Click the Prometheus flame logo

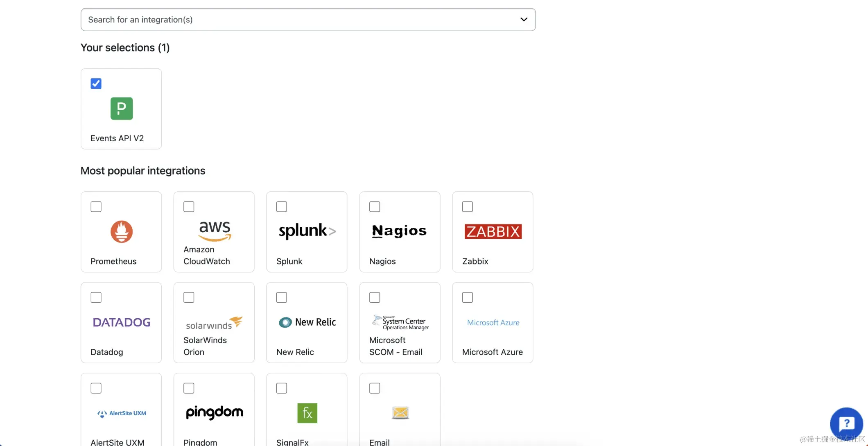121,231
